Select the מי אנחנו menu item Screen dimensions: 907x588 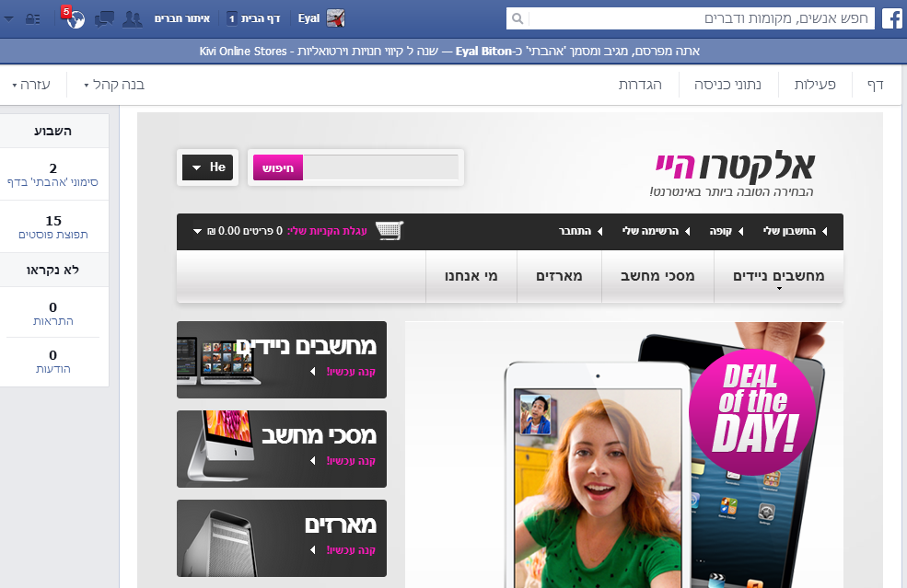(x=471, y=276)
